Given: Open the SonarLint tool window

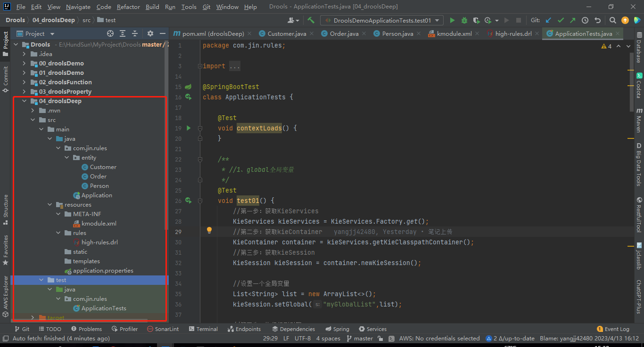Looking at the screenshot, I should point(163,329).
